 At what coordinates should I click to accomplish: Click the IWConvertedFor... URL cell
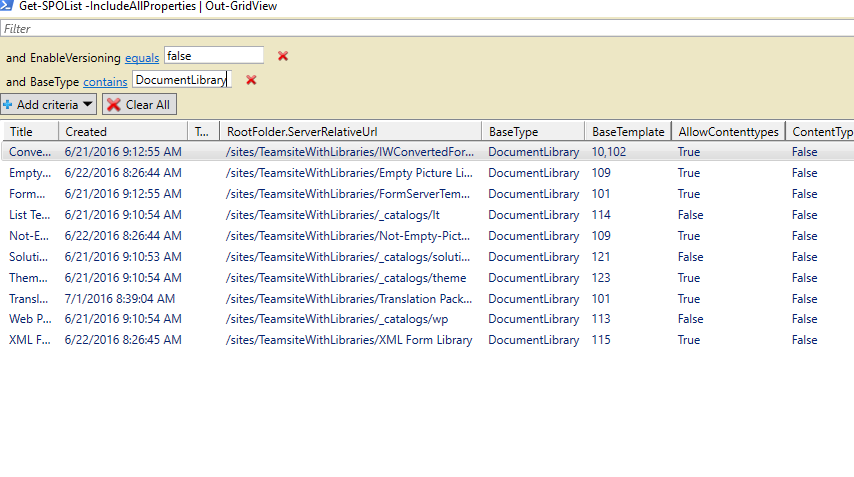[x=350, y=152]
